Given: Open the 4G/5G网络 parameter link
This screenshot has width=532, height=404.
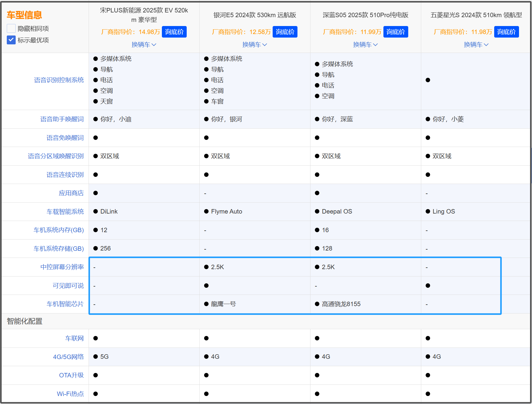Looking at the screenshot, I should click(x=68, y=357).
